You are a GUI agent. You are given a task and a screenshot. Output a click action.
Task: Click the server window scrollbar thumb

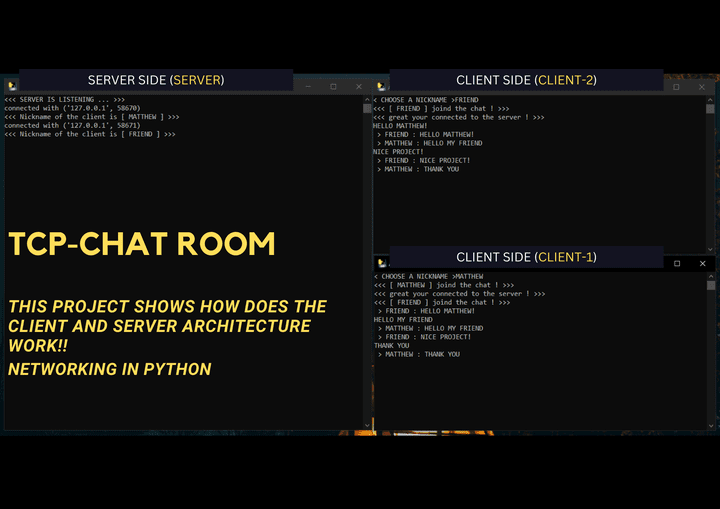coord(367,108)
